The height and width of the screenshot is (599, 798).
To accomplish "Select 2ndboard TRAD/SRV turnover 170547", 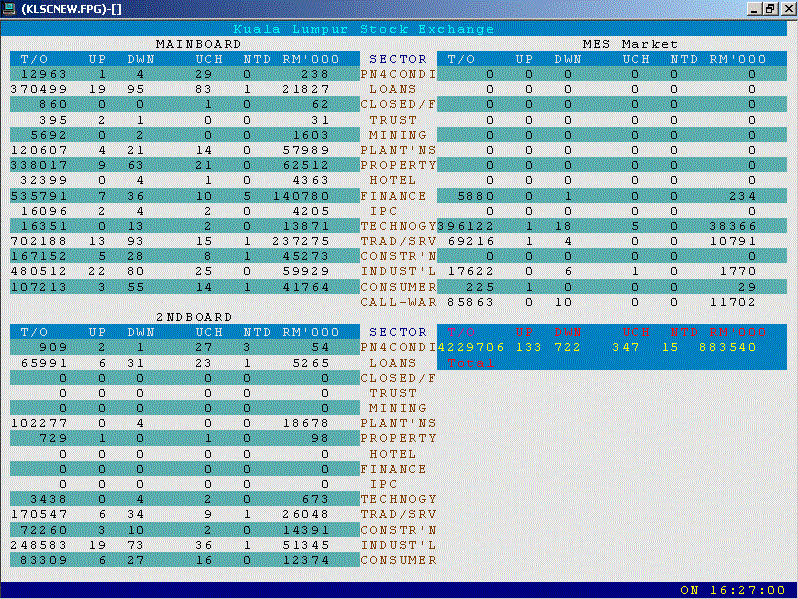I will pyautogui.click(x=39, y=515).
